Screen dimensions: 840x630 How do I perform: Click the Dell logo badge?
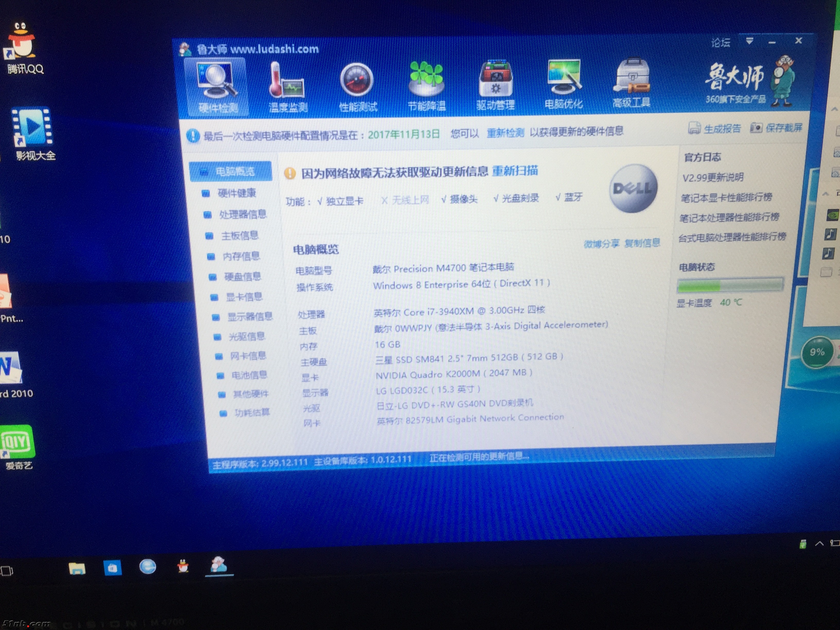pyautogui.click(x=633, y=188)
